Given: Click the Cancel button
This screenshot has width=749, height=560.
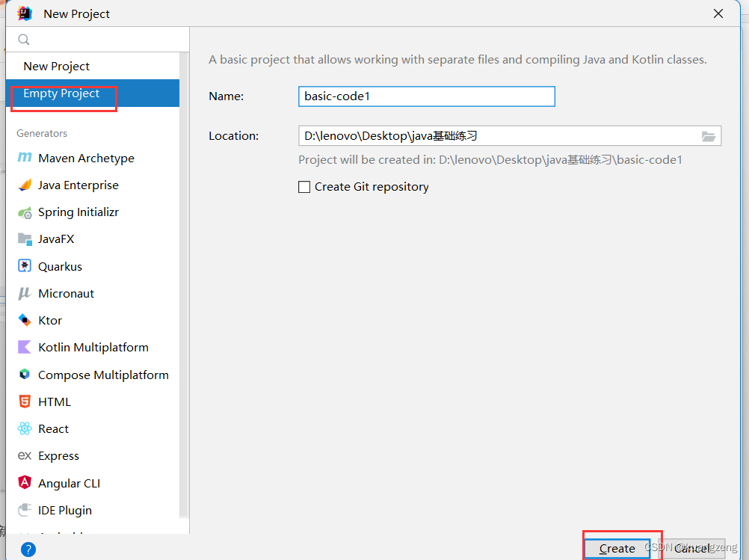Looking at the screenshot, I should pyautogui.click(x=692, y=549).
